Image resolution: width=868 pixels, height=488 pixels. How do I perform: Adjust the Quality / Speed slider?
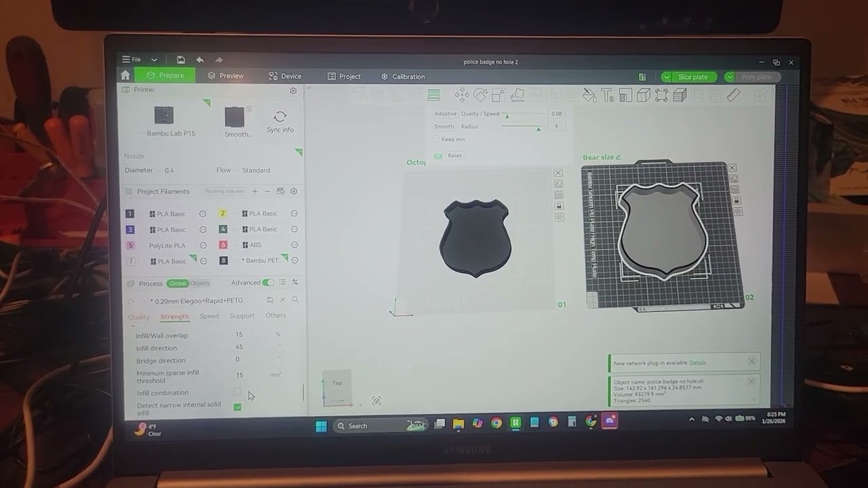(x=524, y=115)
